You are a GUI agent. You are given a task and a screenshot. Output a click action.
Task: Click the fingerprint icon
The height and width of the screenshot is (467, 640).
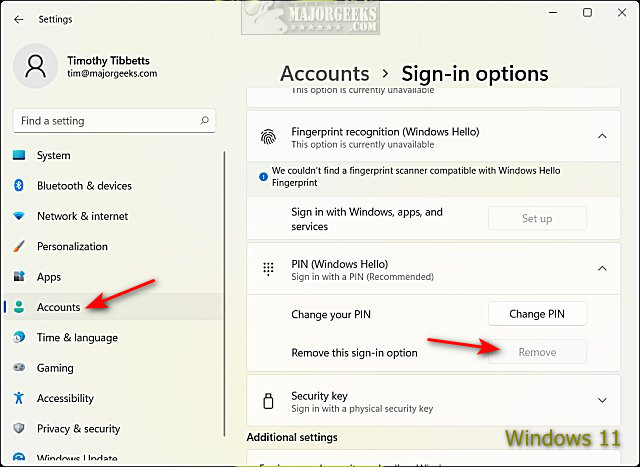[268, 137]
